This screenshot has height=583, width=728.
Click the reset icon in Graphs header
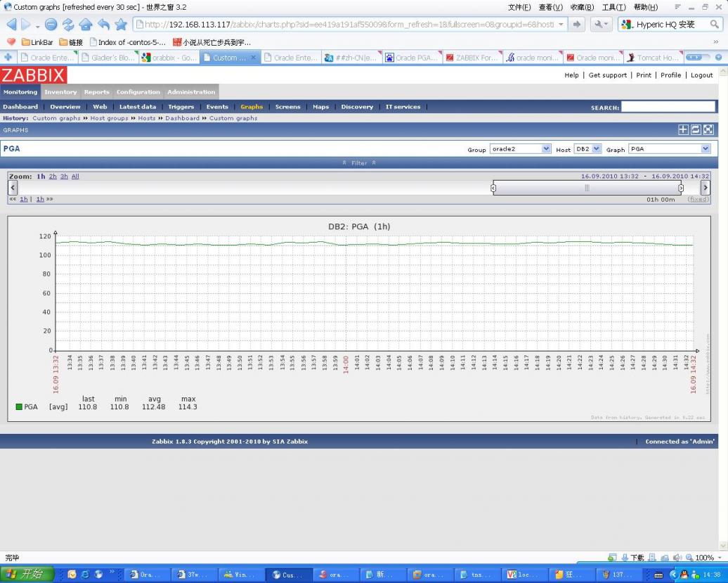[x=696, y=129]
